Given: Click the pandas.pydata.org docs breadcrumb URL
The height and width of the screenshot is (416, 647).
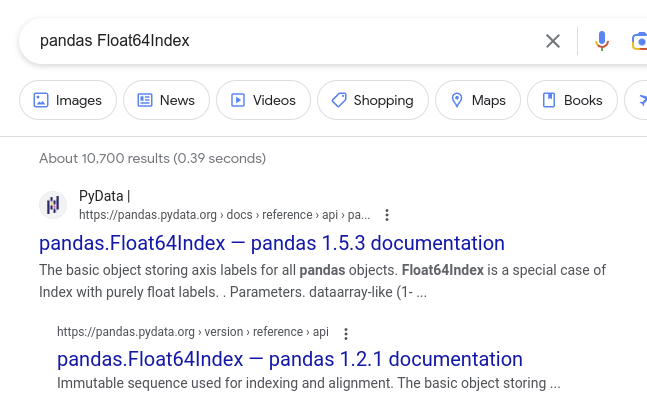Looking at the screenshot, I should pyautogui.click(x=224, y=215).
